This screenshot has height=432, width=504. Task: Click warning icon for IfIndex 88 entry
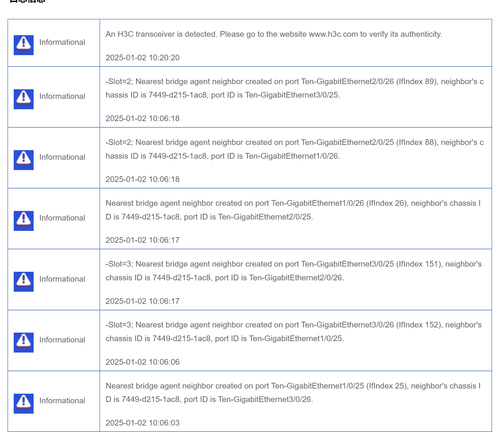24,160
